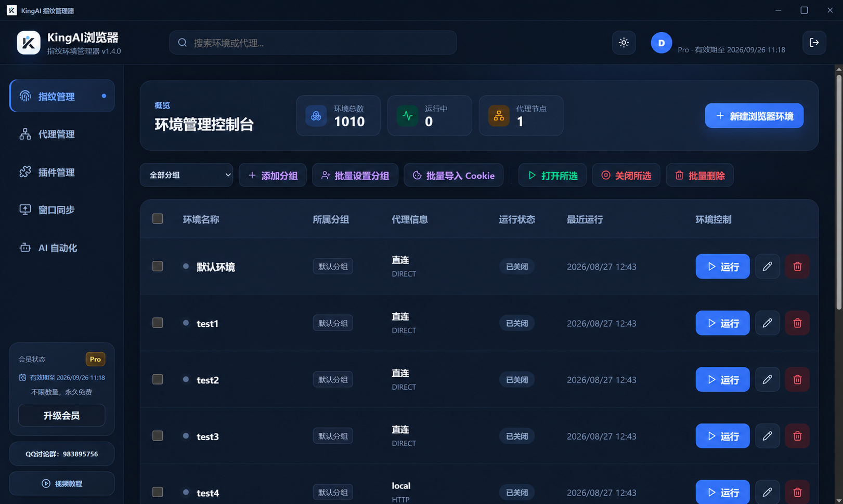Click the 运行状态 column header
The height and width of the screenshot is (504, 843).
coord(517,219)
